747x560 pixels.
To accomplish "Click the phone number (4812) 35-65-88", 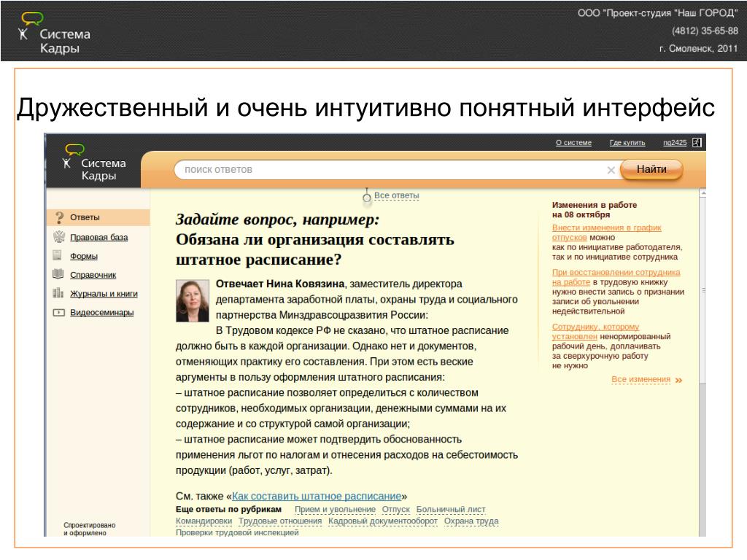I will (x=705, y=31).
